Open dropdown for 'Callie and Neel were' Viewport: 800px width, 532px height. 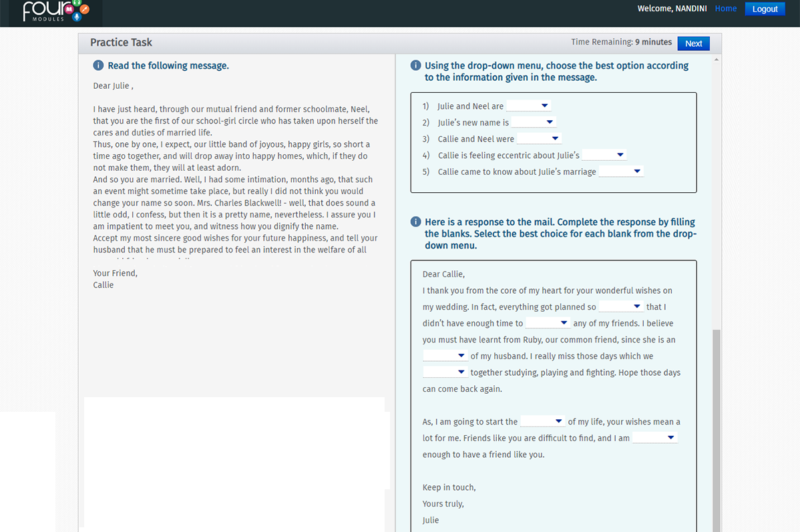(540, 138)
